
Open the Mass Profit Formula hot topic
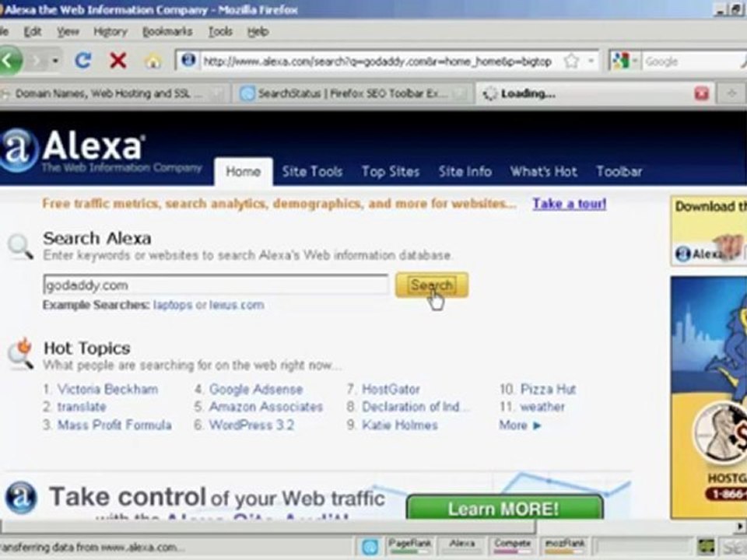coord(114,425)
